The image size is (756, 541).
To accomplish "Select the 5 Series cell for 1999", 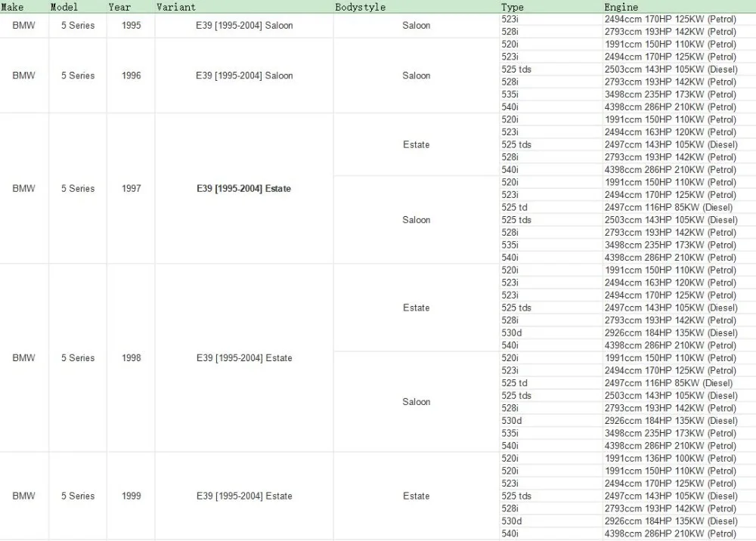I will coord(78,496).
